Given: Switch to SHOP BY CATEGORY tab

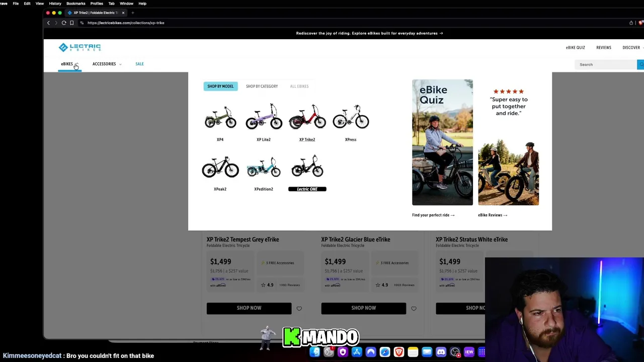Looking at the screenshot, I should pos(262,86).
